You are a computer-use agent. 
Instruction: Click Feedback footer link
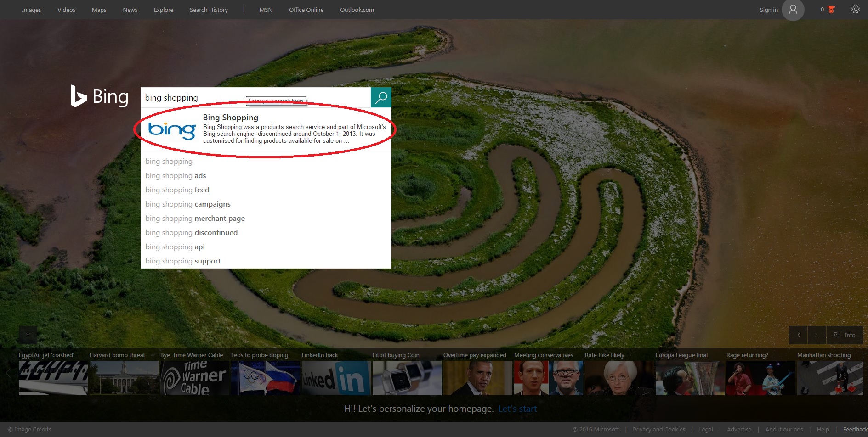(855, 430)
